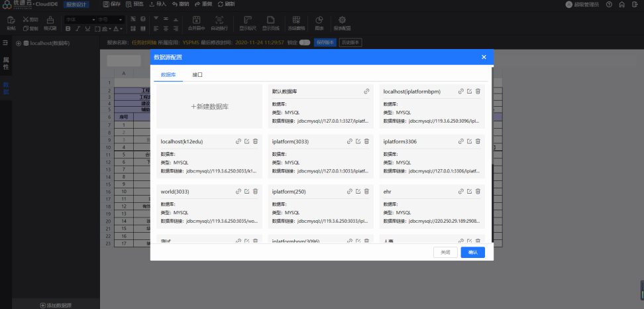
Task: Delete the localhost(k12edu) data source
Action: pos(255,141)
